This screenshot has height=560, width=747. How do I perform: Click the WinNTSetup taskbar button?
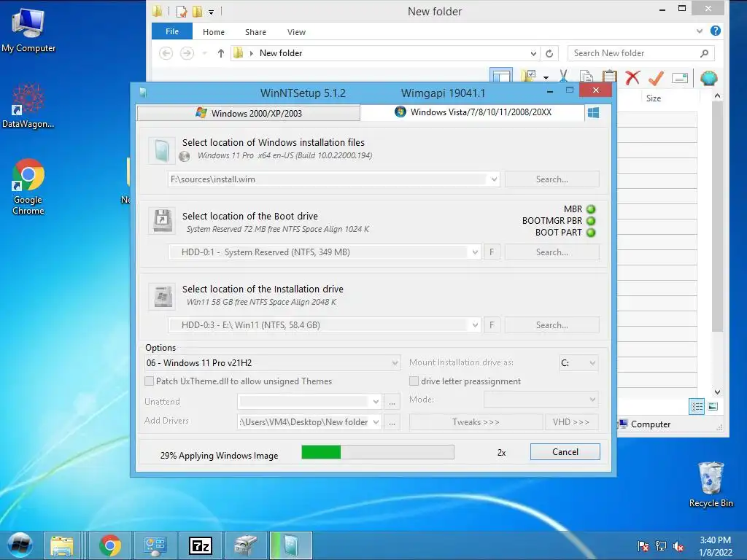[291, 545]
